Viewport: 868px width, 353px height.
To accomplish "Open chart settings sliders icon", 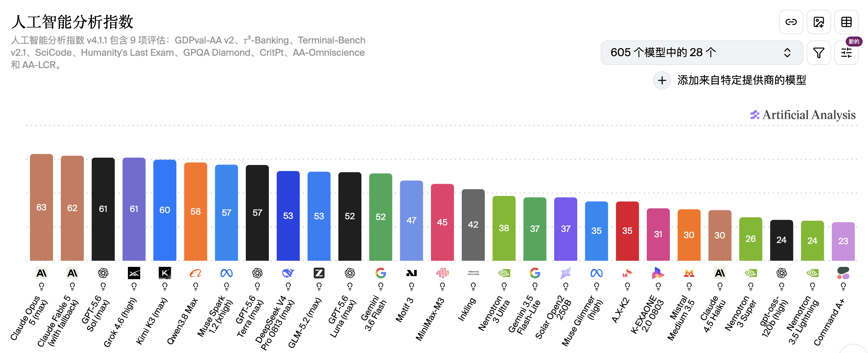I will (x=846, y=53).
